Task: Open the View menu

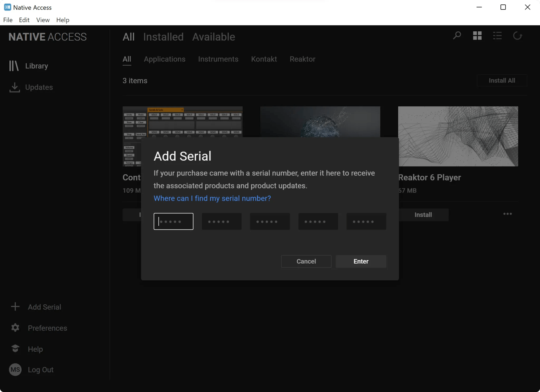Action: [43, 20]
